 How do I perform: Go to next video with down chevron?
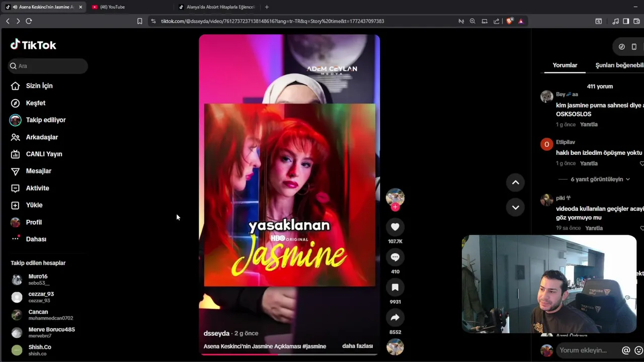pos(515,207)
